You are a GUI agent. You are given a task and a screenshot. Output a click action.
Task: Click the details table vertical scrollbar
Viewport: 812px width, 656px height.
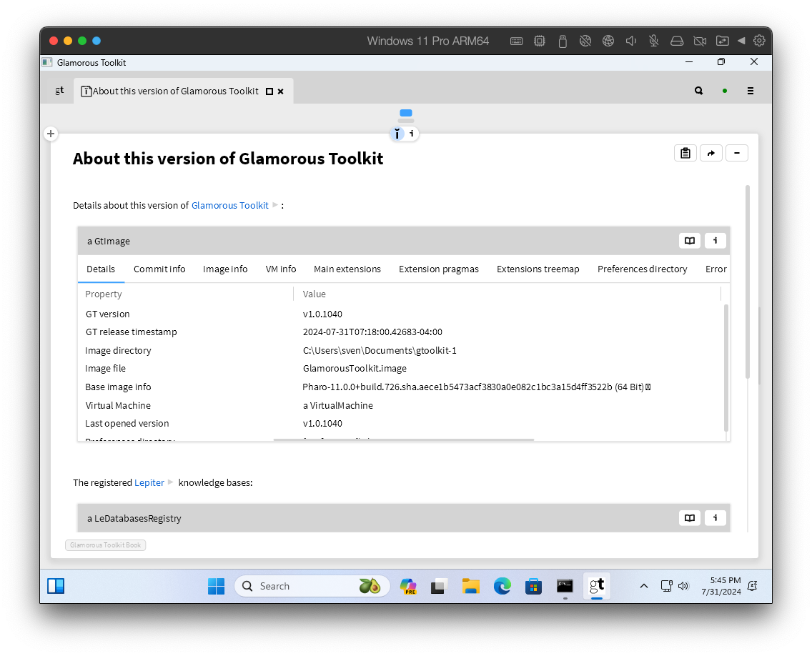point(726,367)
